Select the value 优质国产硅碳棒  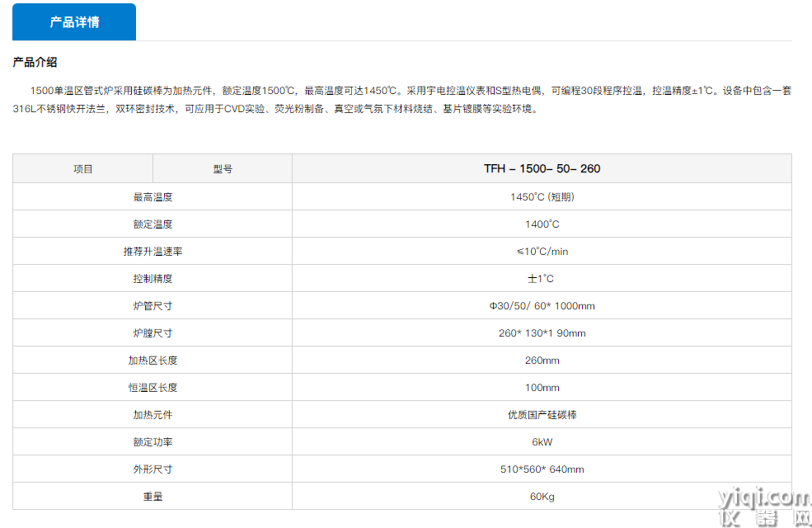click(542, 414)
